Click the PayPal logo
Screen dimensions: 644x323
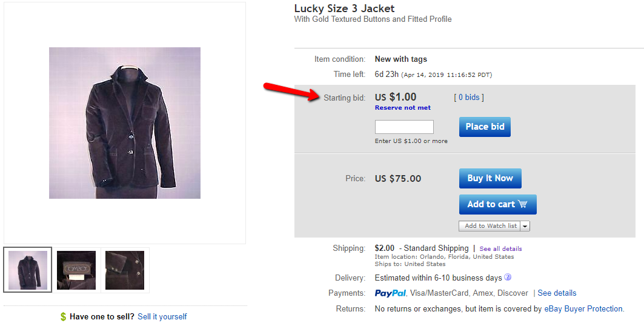click(390, 293)
